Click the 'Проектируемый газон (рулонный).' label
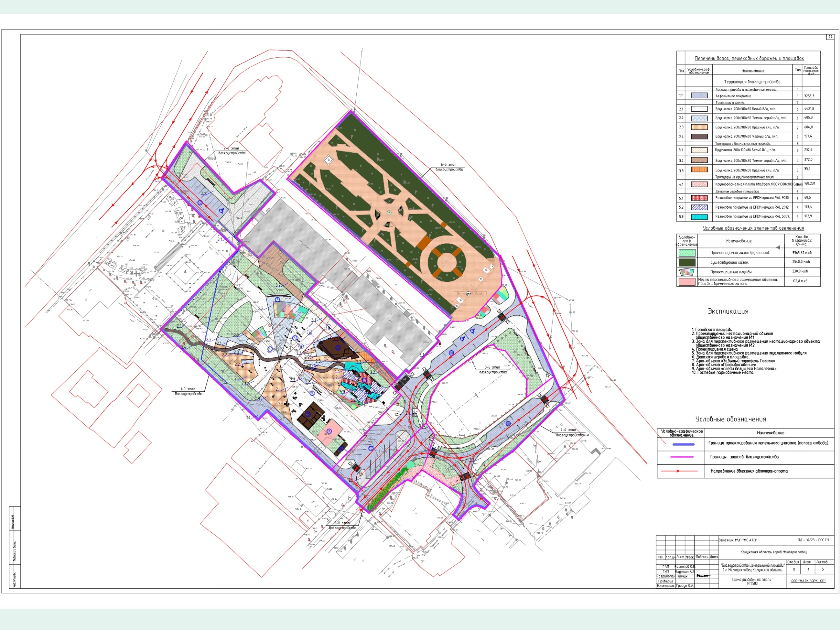This screenshot has width=840, height=630. 740,253
